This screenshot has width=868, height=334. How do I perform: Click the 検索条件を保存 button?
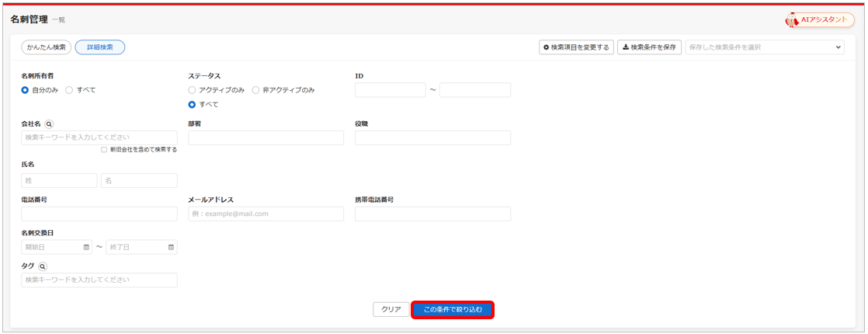(649, 47)
